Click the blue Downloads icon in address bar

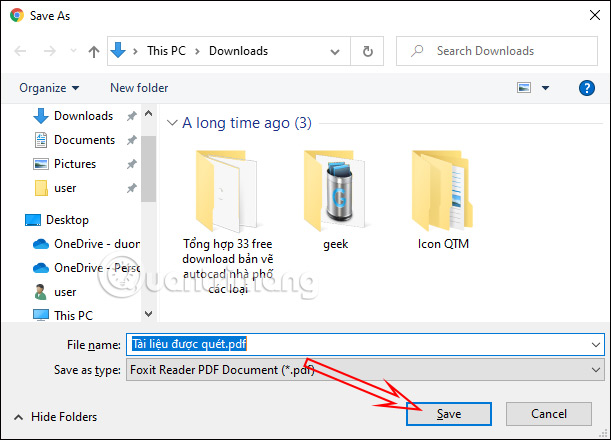[118, 50]
